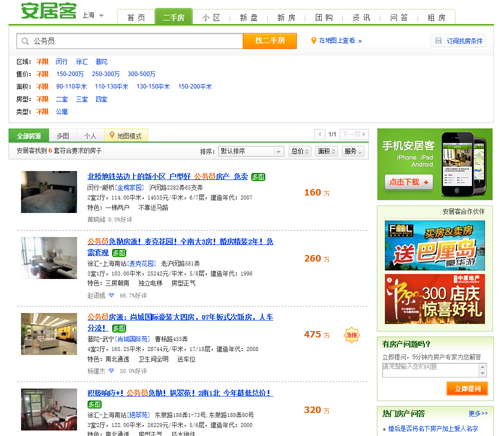This screenshot has width=500, height=436.
Task: Click the 急推 badge beside the 475万 listing
Action: coord(352,335)
